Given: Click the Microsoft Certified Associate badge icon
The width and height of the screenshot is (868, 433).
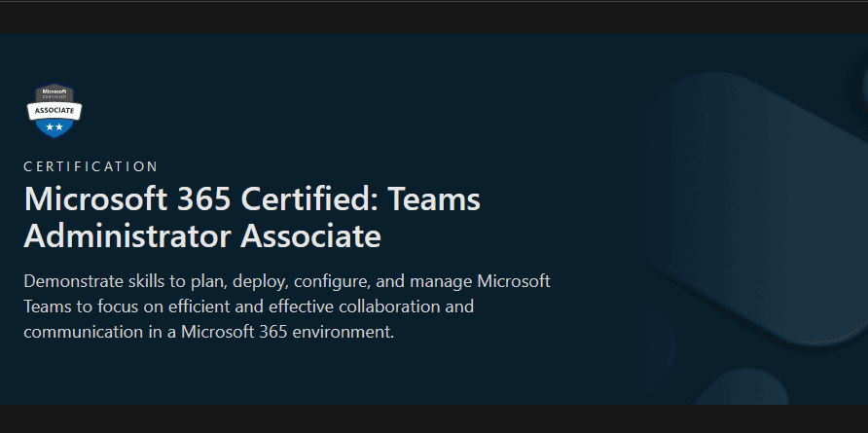Looking at the screenshot, I should 54,111.
